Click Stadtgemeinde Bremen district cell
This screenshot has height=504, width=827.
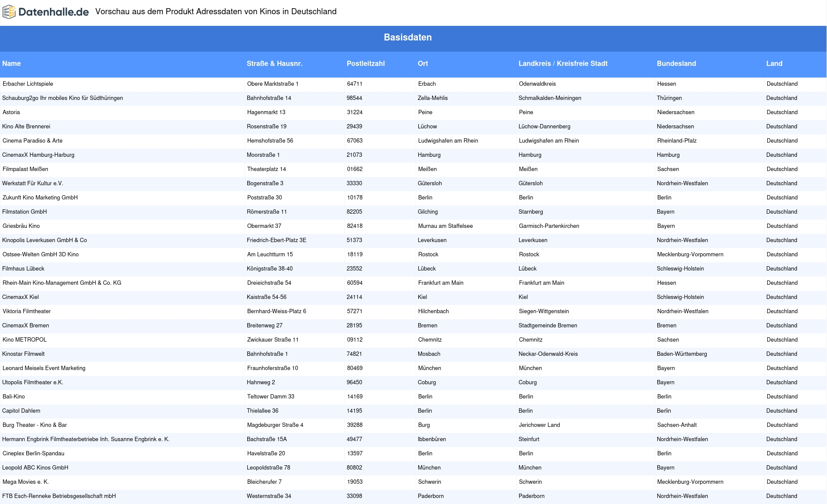tap(548, 326)
